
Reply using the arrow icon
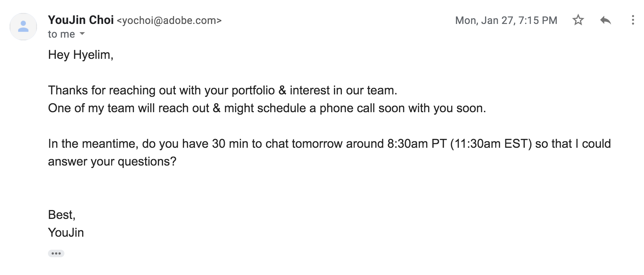click(x=606, y=20)
